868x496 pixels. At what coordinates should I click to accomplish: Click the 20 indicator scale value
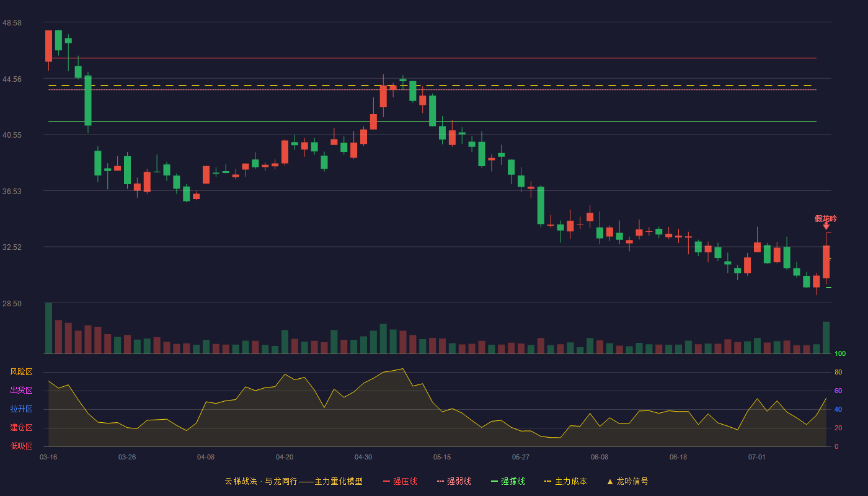(x=838, y=428)
